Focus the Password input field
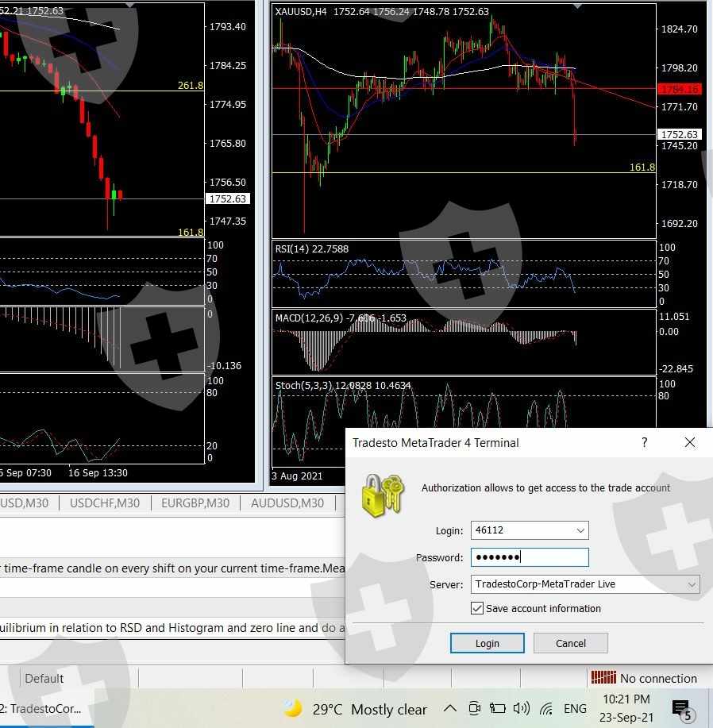The height and width of the screenshot is (728, 713). click(x=530, y=557)
